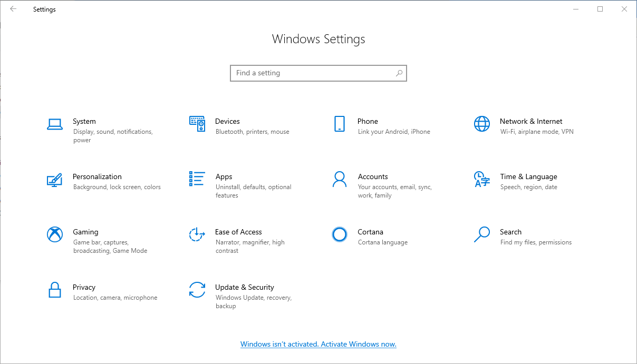Click 'Bluetooth, printers, mouse' description
The image size is (637, 364).
(x=252, y=132)
